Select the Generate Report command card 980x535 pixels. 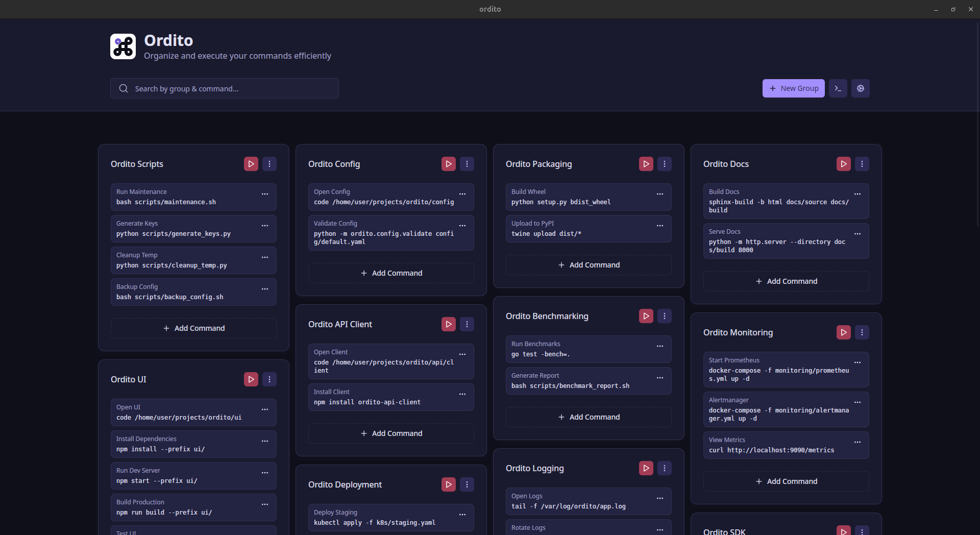tap(589, 381)
